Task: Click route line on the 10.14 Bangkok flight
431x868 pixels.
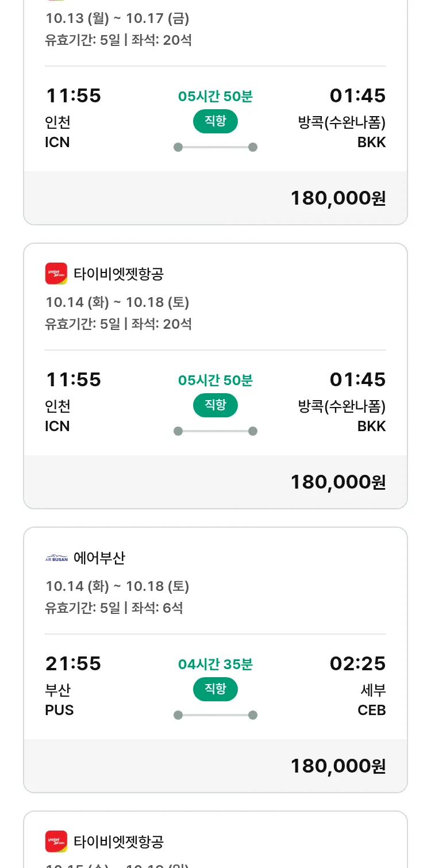Action: pyautogui.click(x=215, y=431)
